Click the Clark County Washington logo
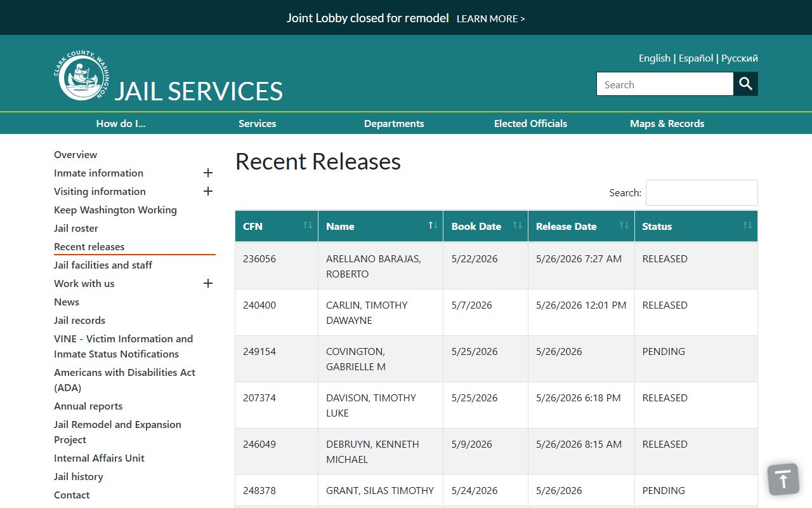This screenshot has width=812, height=508. click(81, 76)
